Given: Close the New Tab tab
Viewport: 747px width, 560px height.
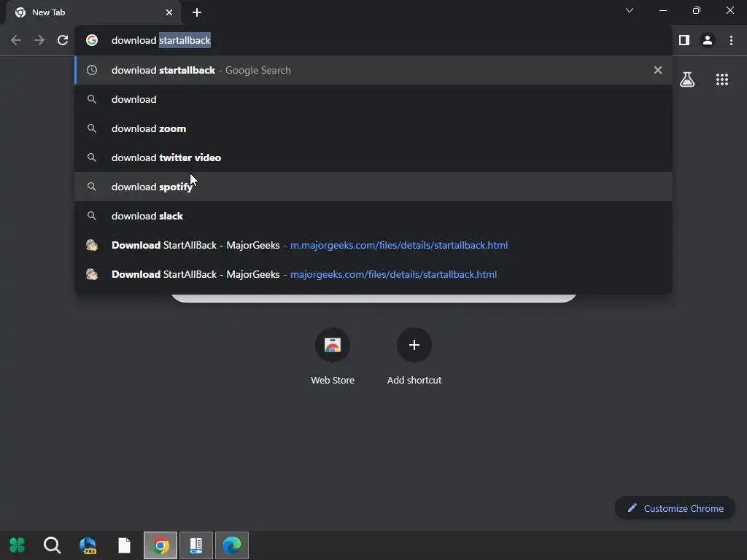Looking at the screenshot, I should pos(169,12).
